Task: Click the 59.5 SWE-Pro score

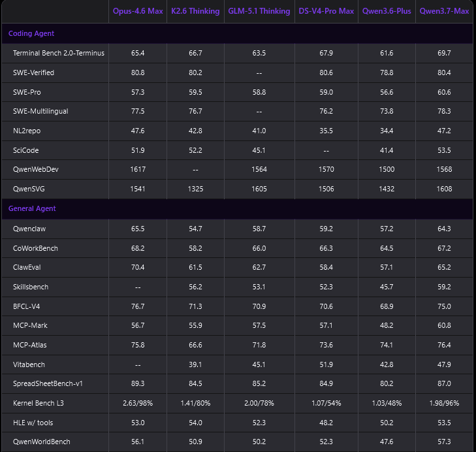Action: click(x=195, y=92)
